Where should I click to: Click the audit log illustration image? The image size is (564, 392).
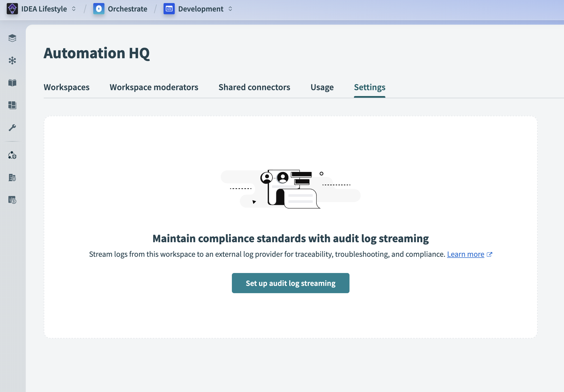point(290,189)
